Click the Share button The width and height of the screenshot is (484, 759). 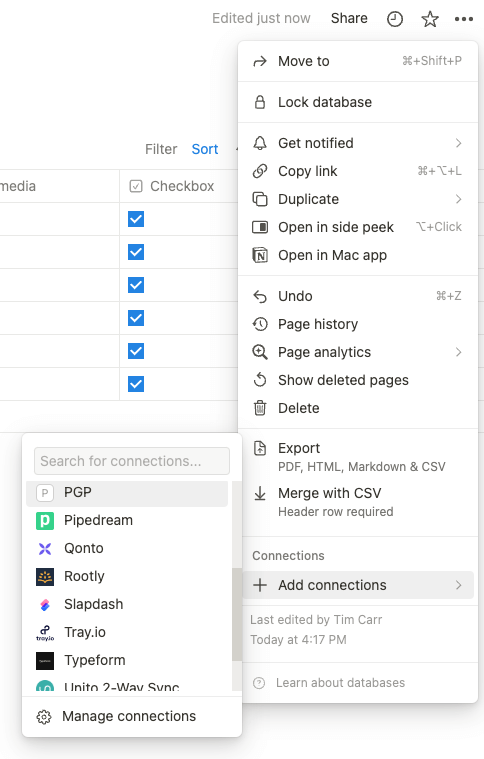tap(349, 18)
